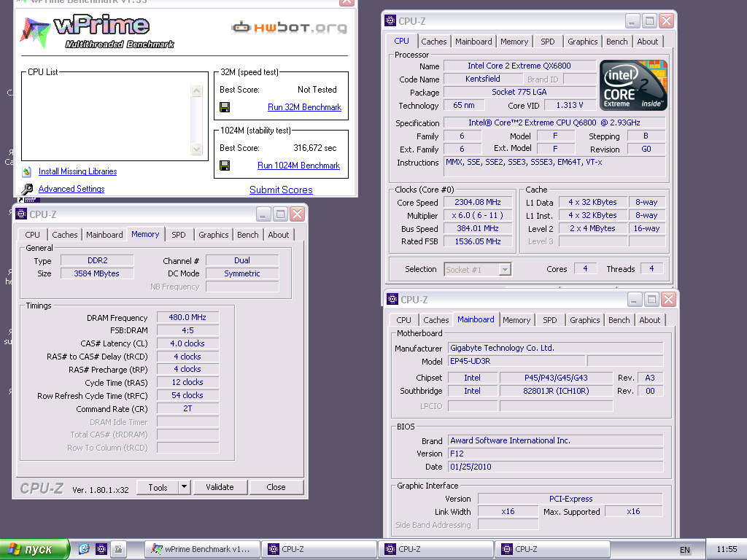Screen dimensions: 747x560
Task: Open Mainboard tab in Memory window
Action: 104,235
